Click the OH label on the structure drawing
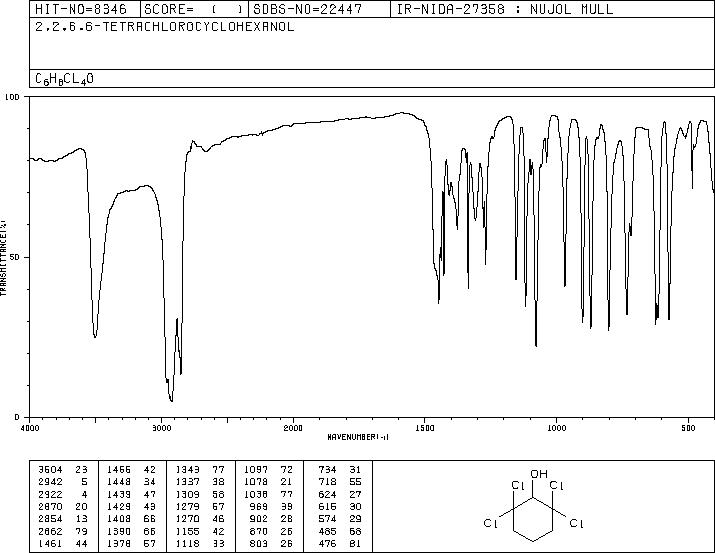Screen dimensions: 715x553 pyautogui.click(x=539, y=474)
